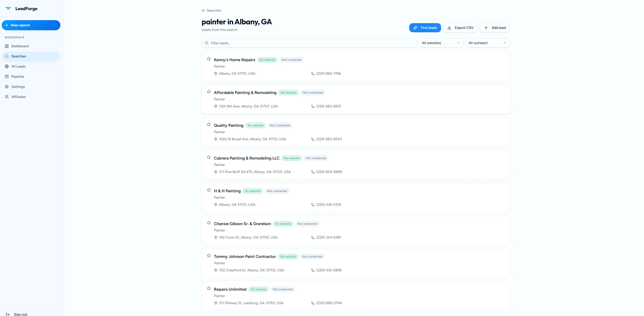Click the location pin for 720 Crawford Dr
This screenshot has width=644, height=316.
click(x=215, y=270)
